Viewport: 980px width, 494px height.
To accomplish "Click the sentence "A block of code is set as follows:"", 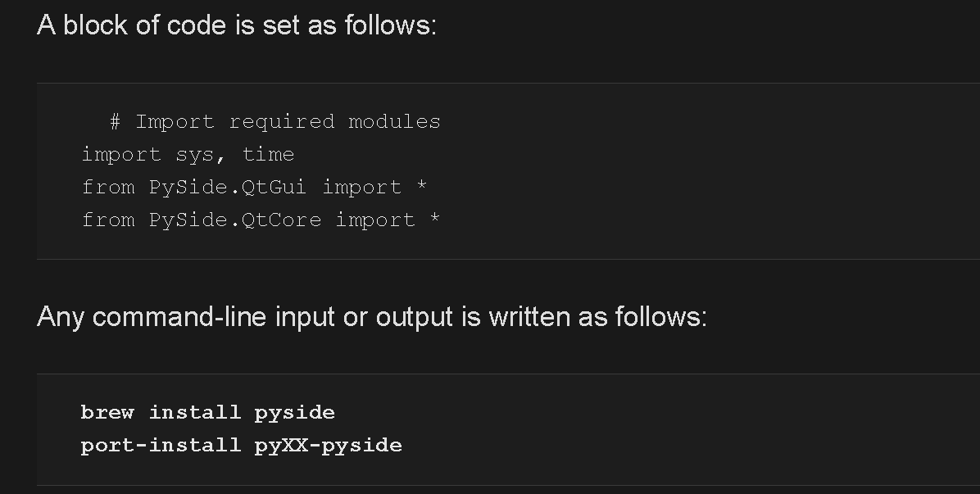I will coord(237,25).
